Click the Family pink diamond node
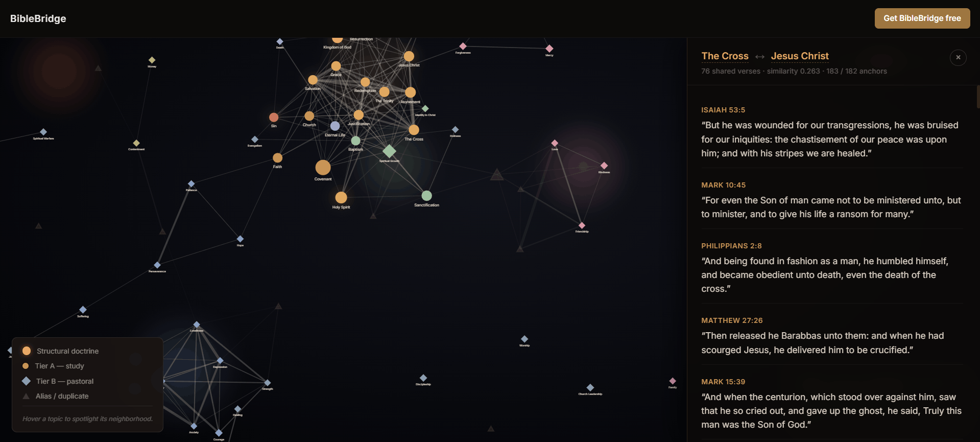The width and height of the screenshot is (980, 442). coord(673,381)
